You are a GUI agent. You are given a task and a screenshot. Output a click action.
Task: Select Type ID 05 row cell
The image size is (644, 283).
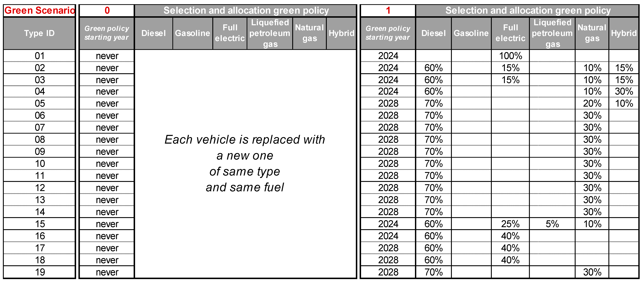click(40, 103)
